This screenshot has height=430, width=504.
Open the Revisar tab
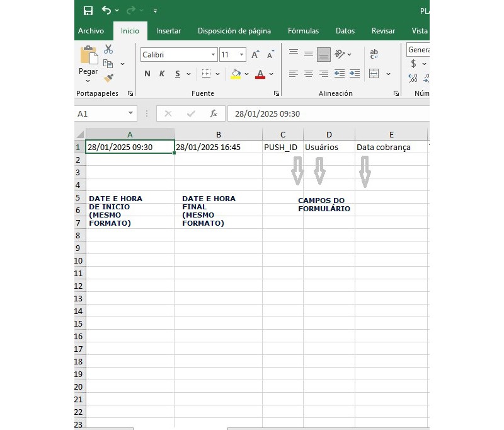[x=383, y=31]
